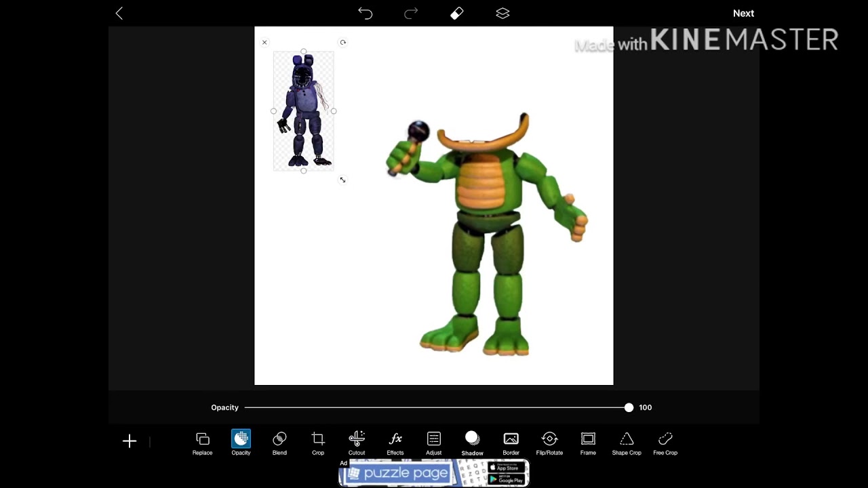868x488 pixels.
Task: Select the Crop tool
Action: click(318, 443)
